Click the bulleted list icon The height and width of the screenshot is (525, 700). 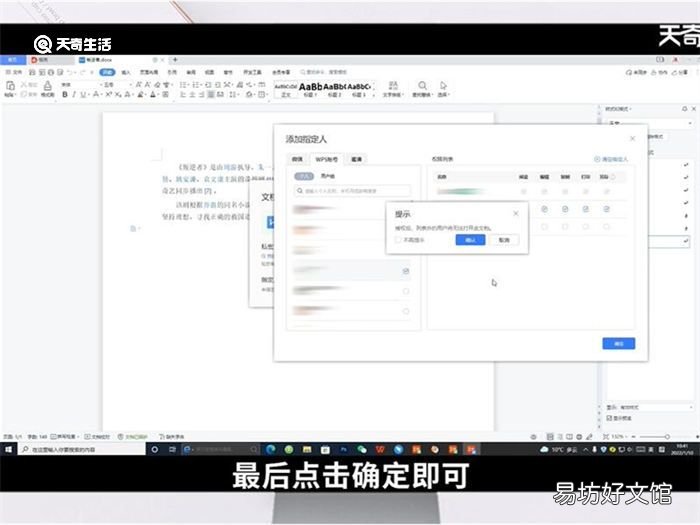183,84
